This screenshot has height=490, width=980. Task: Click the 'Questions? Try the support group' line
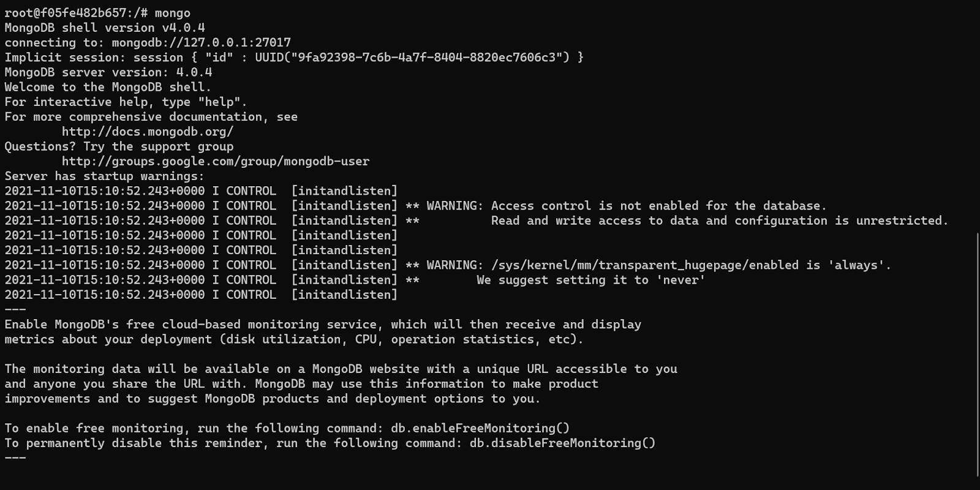click(119, 147)
